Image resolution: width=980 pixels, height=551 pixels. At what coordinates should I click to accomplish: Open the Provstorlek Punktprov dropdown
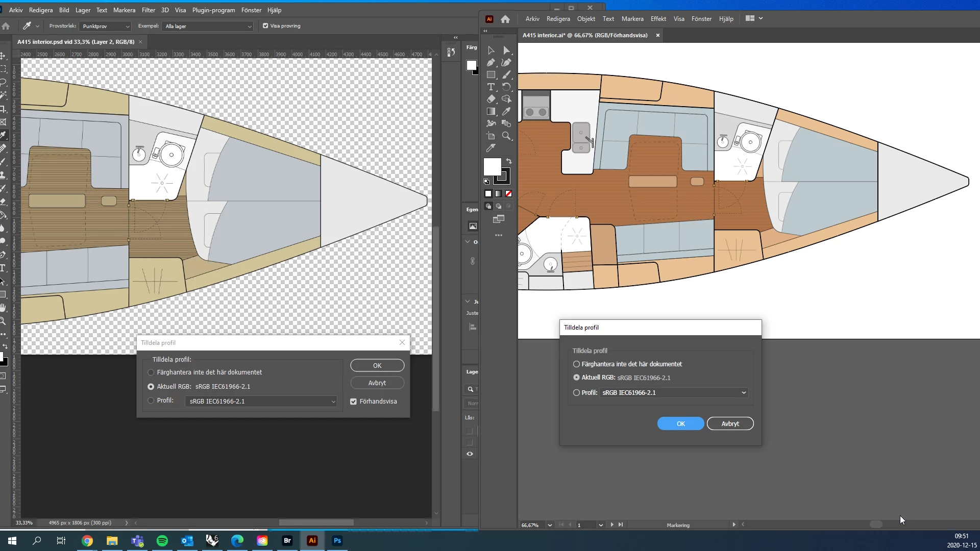tap(106, 26)
